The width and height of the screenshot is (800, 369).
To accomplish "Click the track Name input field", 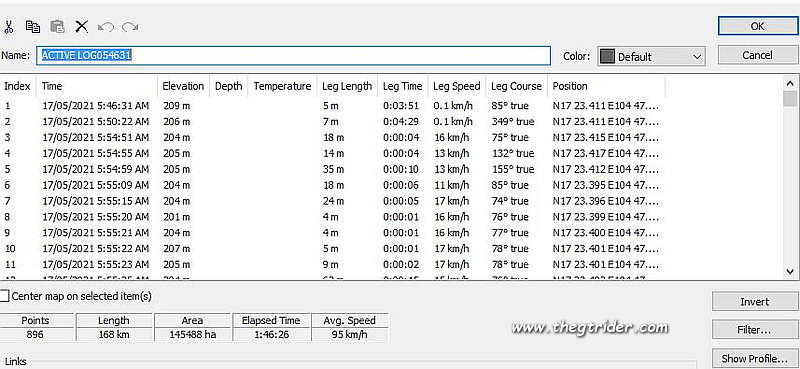I will [293, 55].
